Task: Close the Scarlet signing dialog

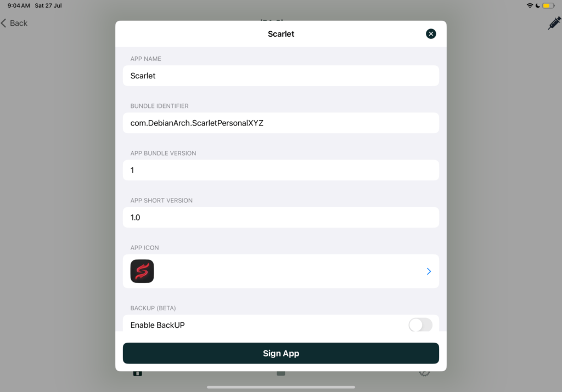Action: tap(431, 33)
